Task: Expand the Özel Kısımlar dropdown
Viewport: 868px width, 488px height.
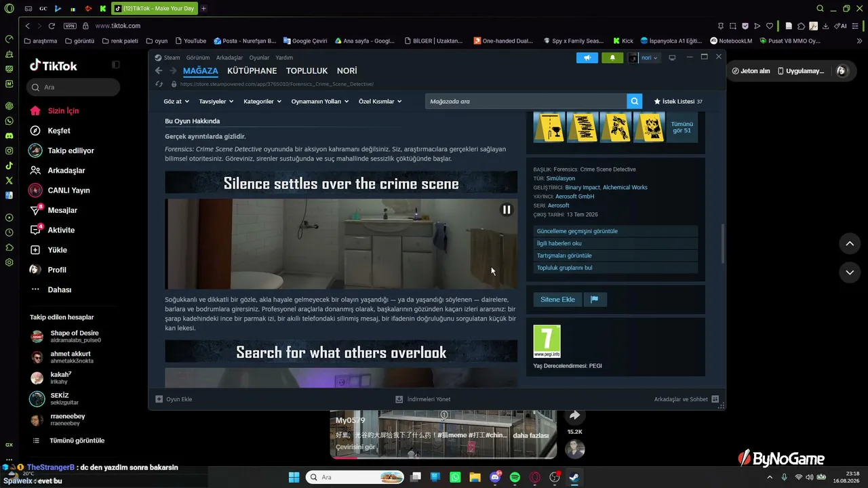Action: (x=380, y=102)
